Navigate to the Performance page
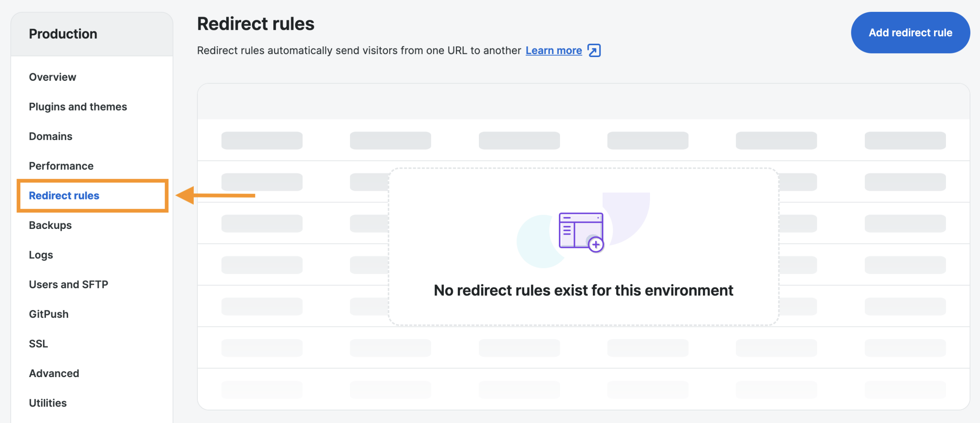 pyautogui.click(x=61, y=166)
